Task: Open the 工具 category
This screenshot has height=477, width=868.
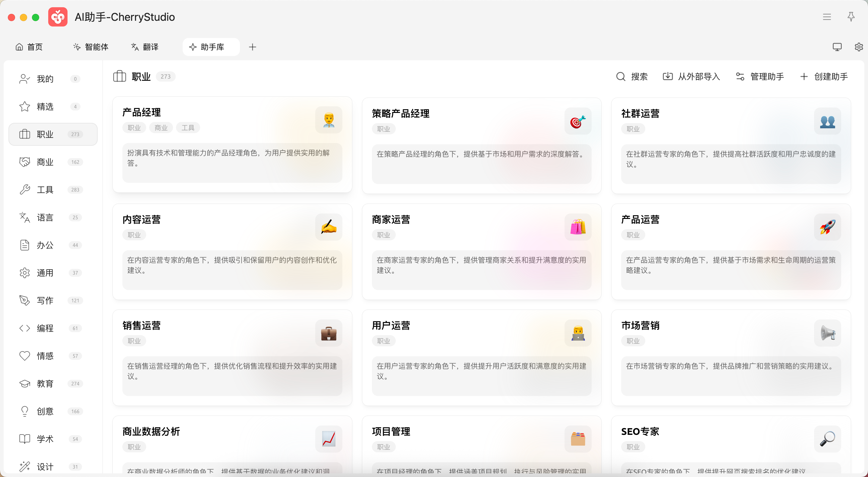Action: (53, 189)
